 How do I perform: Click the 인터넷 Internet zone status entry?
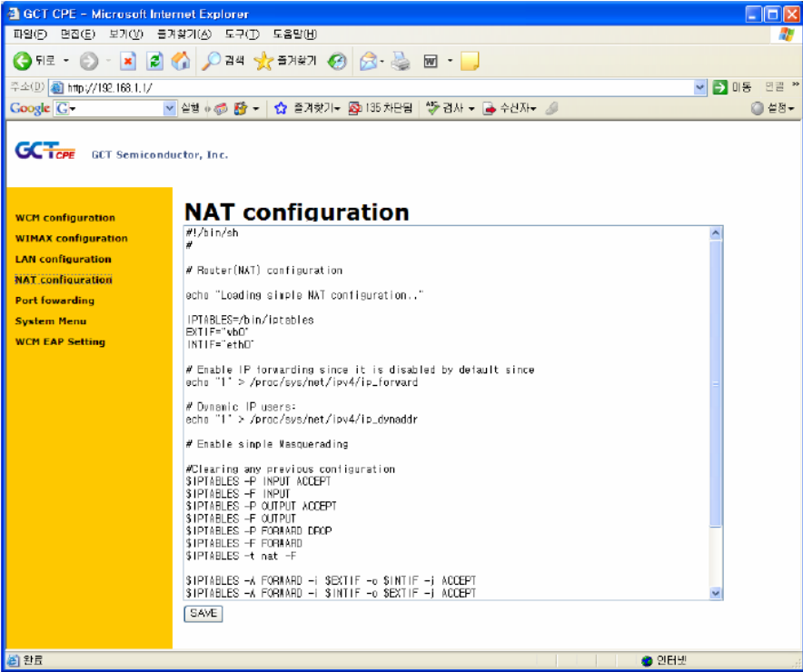(x=664, y=660)
